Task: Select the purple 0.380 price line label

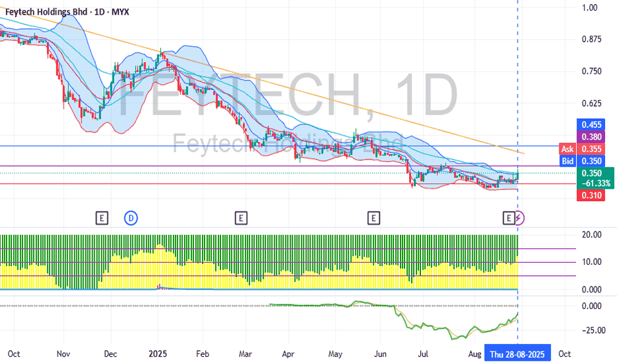Action: pos(591,137)
